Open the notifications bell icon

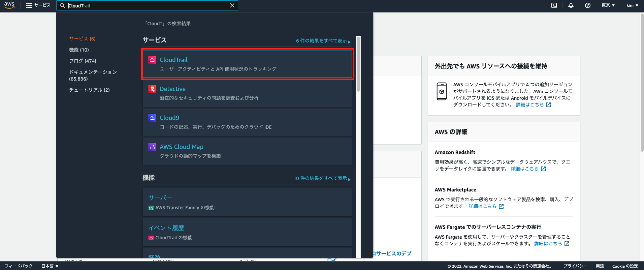click(x=571, y=5)
